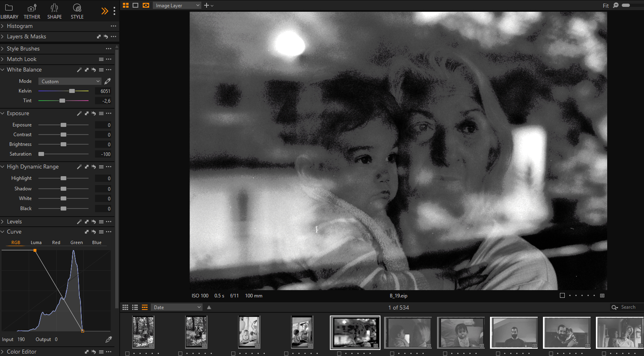Open the Image Layer dropdown
The width and height of the screenshot is (644, 356).
177,5
